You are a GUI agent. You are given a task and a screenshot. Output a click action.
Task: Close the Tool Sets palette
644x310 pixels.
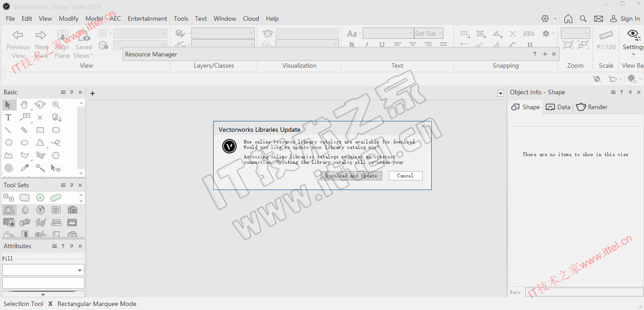80,185
